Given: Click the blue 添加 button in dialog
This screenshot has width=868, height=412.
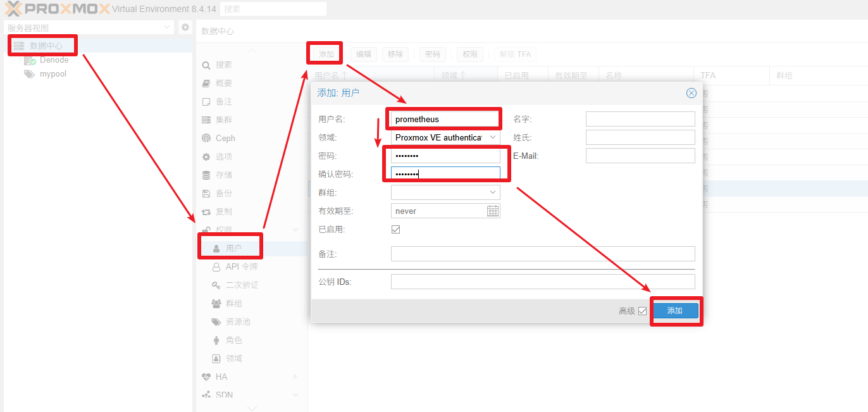Looking at the screenshot, I should pos(675,311).
